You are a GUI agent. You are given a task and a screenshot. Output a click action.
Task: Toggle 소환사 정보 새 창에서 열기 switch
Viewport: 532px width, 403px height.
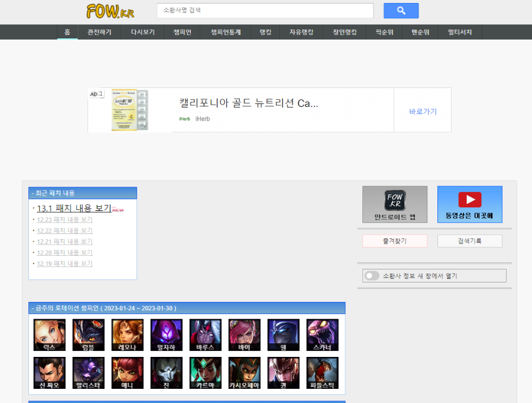372,276
